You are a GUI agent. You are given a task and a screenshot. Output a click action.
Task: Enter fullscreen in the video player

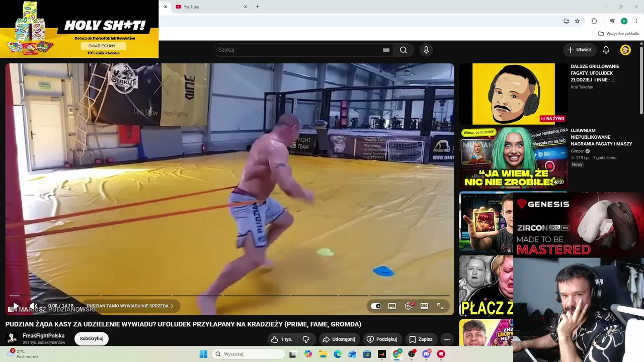pos(440,306)
